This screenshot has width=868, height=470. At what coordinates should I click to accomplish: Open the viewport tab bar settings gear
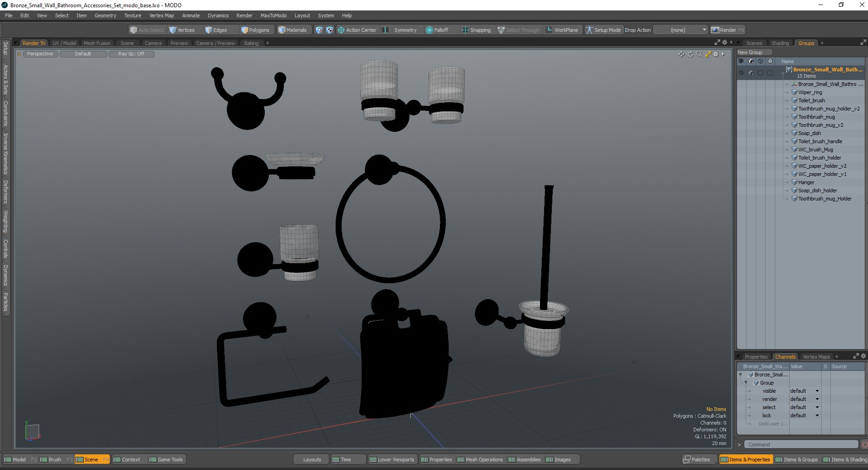click(725, 42)
